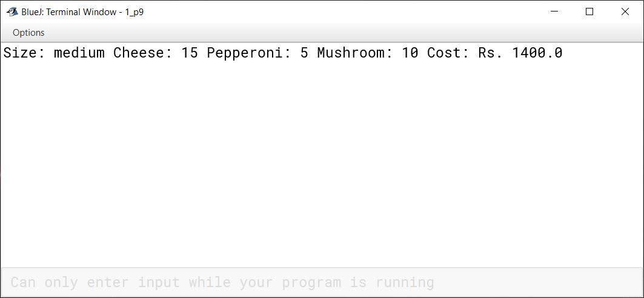
Task: Click the title text "Terminal Window - 1_p9"
Action: tap(95, 12)
